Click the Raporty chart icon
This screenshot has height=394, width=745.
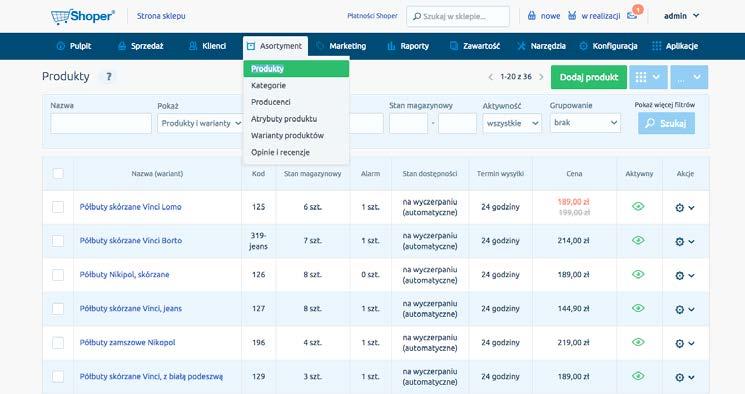391,46
